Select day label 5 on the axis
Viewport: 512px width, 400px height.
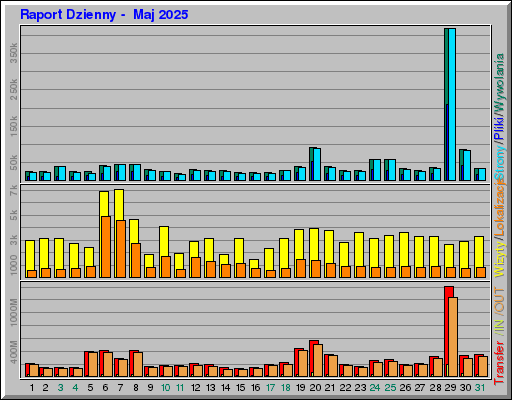point(90,388)
